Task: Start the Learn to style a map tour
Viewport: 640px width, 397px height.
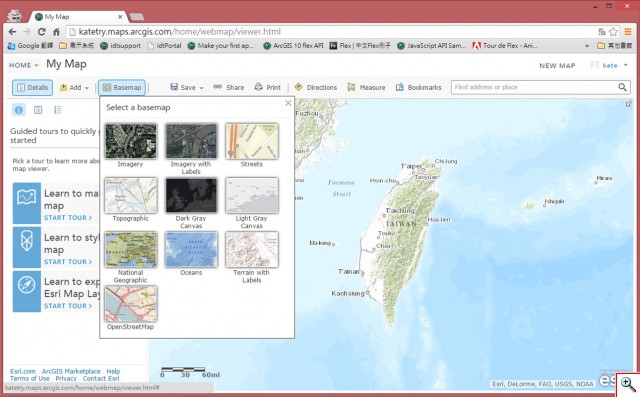Action: [x=68, y=262]
